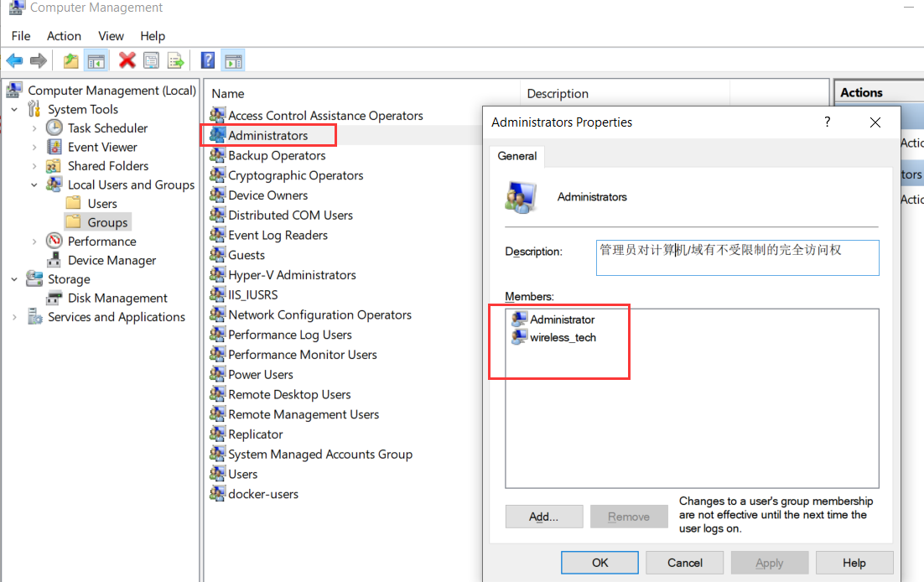
Task: Open Help using the question mark icon
Action: (x=206, y=60)
